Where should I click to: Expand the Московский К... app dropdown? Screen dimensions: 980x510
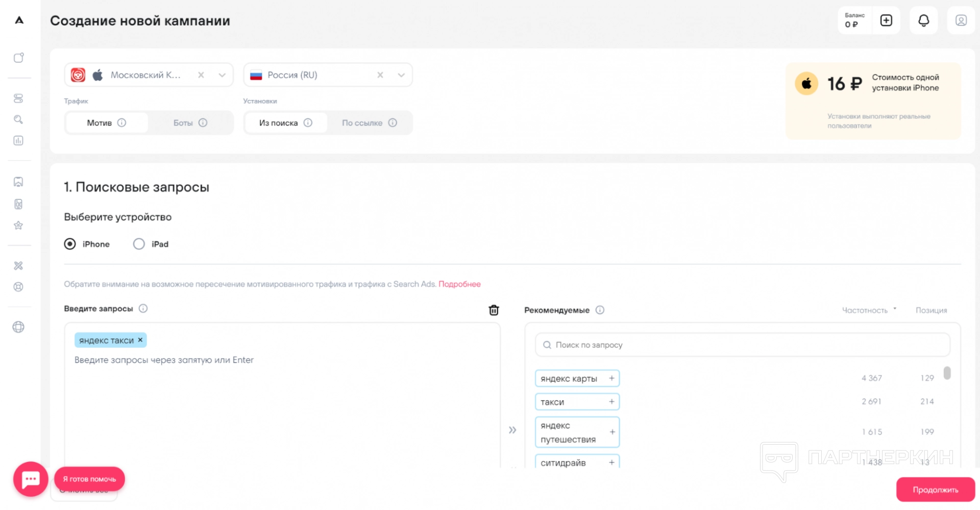(x=222, y=75)
